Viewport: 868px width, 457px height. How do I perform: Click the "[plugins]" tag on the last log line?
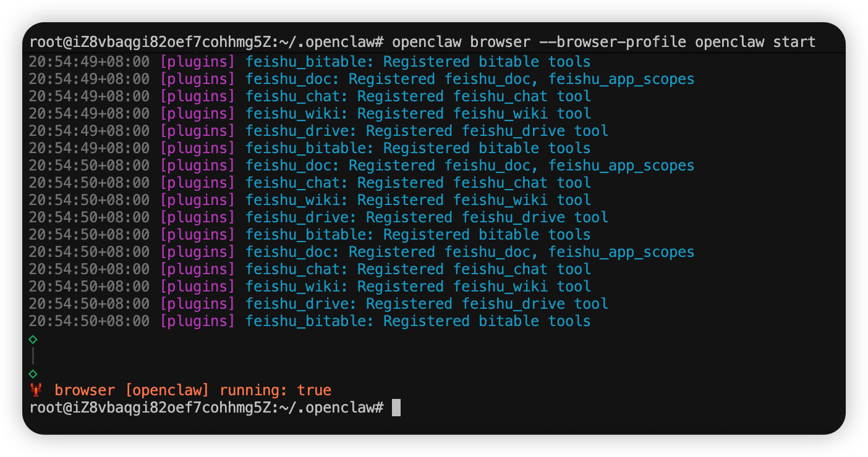coord(198,321)
